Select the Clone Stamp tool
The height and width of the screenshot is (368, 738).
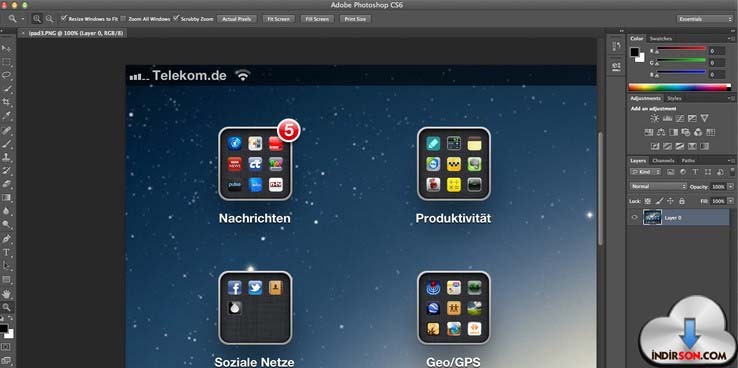(6, 157)
